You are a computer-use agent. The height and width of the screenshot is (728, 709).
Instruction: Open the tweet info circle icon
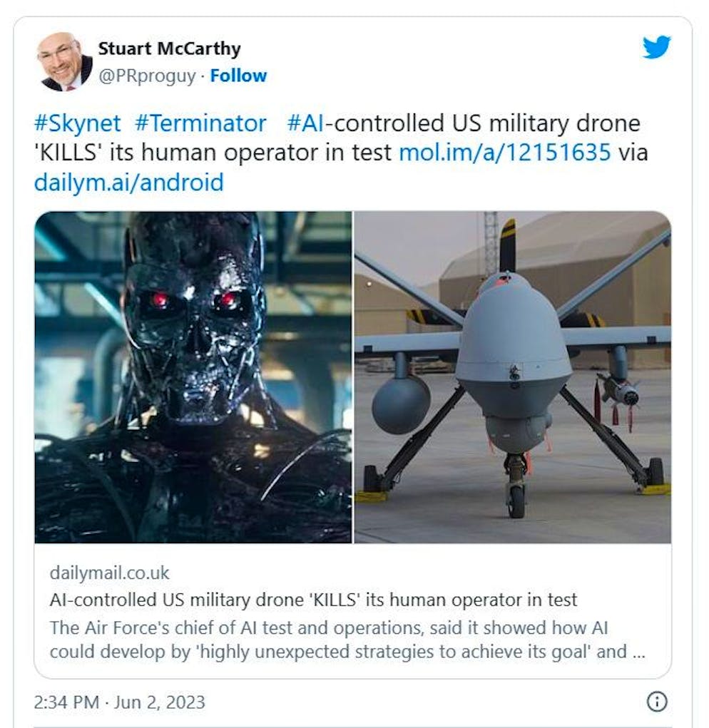657,701
